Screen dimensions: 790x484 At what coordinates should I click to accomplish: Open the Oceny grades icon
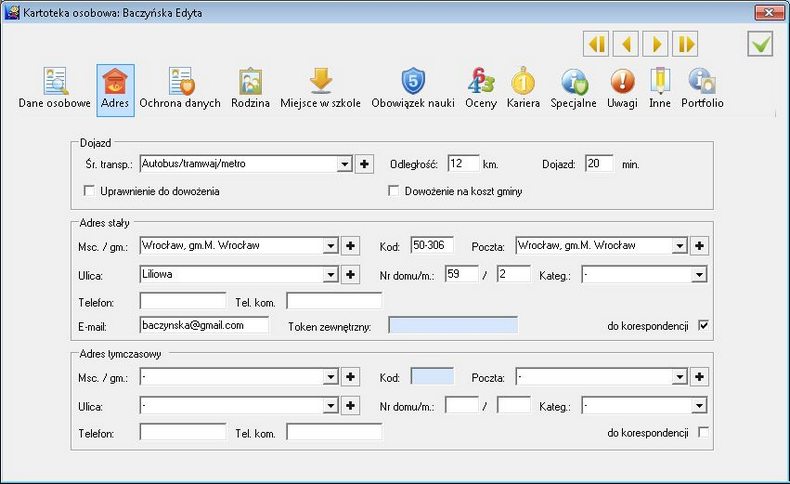(x=481, y=81)
